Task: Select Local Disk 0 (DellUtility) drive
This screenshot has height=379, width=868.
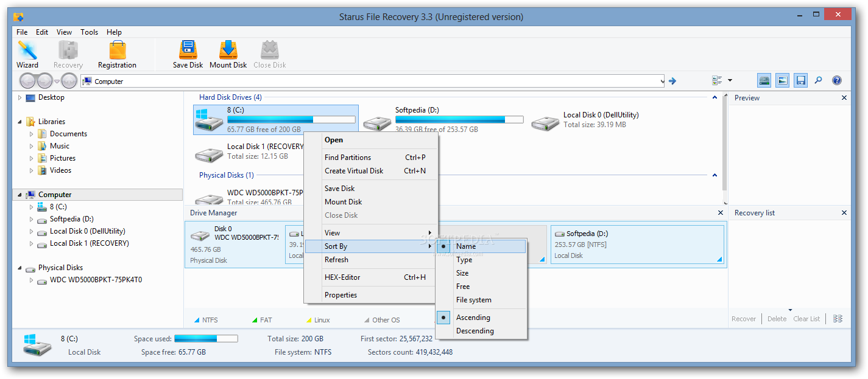Action: [x=587, y=120]
